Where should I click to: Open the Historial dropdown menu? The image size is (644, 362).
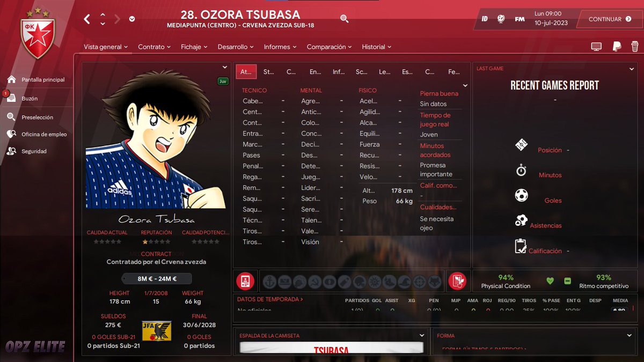376,47
